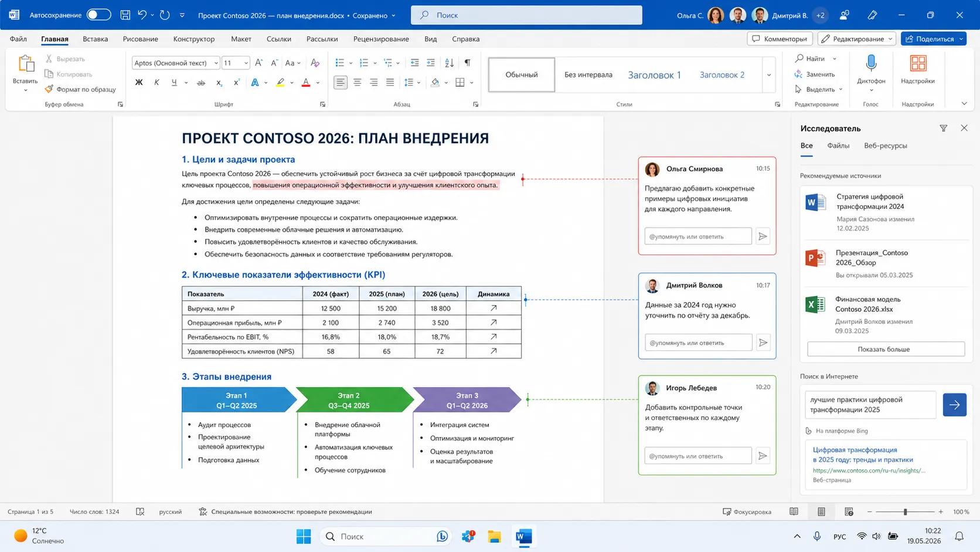Decrease font size with the smaller A icon
Viewport: 980px width, 552px height.
point(274,63)
